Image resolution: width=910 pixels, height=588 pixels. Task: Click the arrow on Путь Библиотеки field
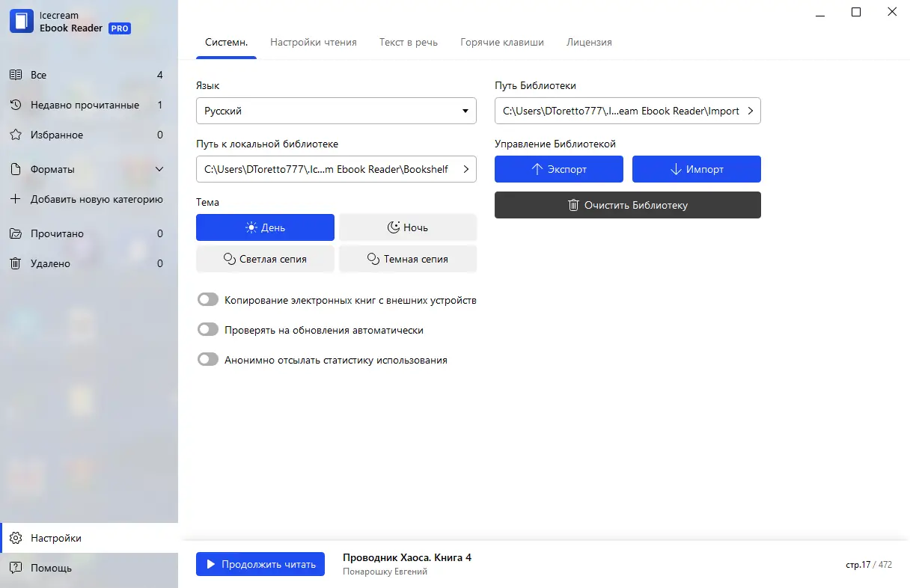[751, 111]
